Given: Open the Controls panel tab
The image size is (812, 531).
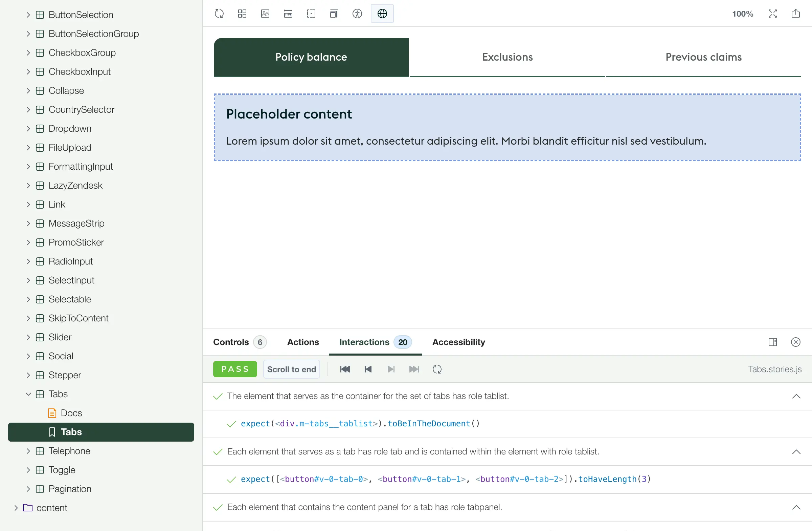Looking at the screenshot, I should (240, 342).
